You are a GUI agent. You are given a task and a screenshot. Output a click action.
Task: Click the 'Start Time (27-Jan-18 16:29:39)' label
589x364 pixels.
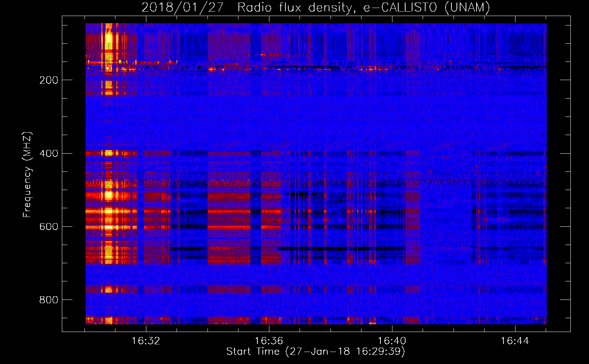[x=316, y=352]
